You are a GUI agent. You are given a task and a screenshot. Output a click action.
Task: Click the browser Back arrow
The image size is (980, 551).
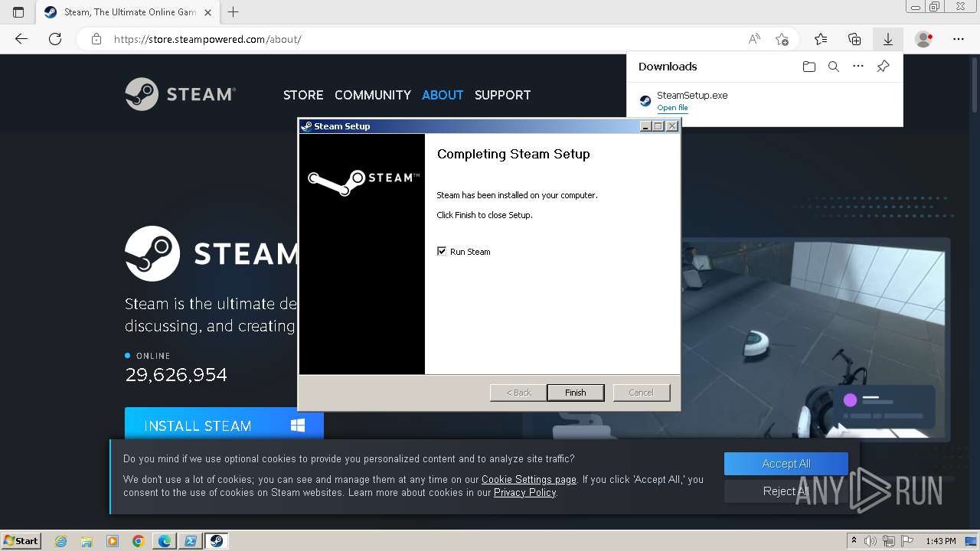[21, 39]
